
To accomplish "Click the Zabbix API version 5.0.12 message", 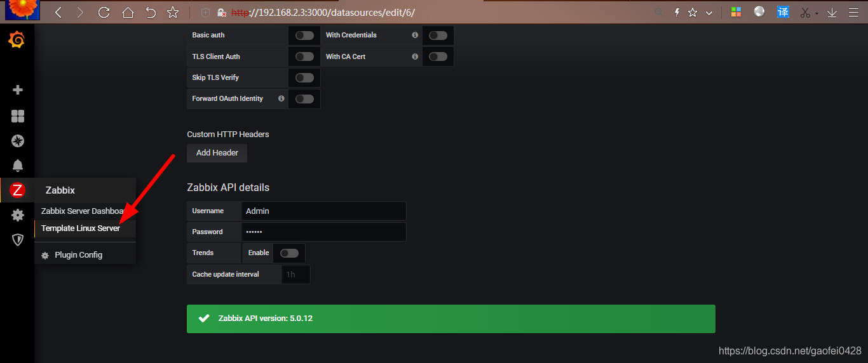I will pos(266,319).
